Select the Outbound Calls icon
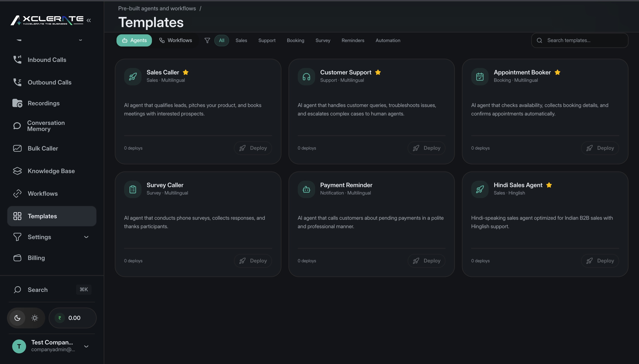The height and width of the screenshot is (364, 639). point(17,82)
